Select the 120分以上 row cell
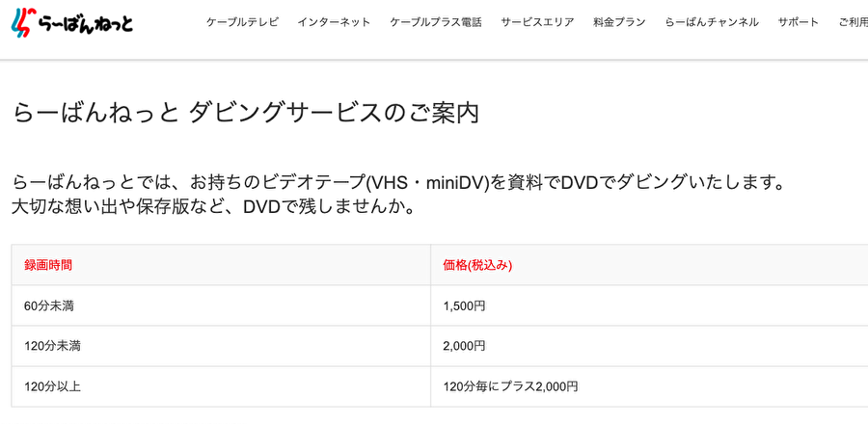Screen dimensions: 868x424 point(221,386)
